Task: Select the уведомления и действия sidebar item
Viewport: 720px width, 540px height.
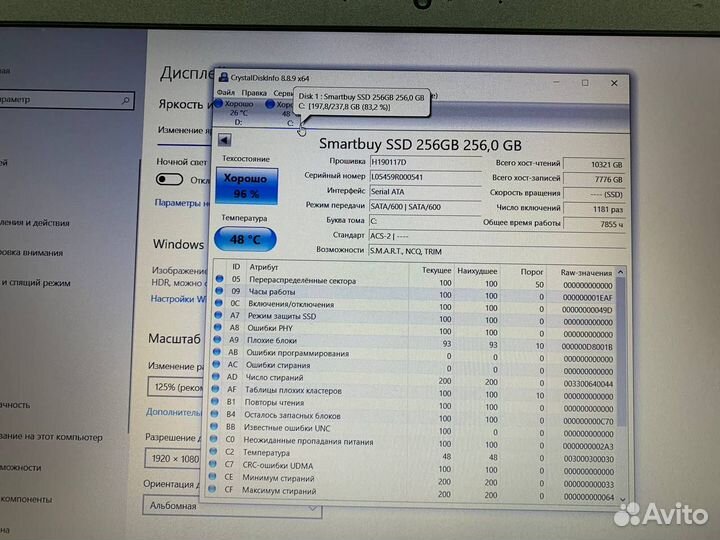Action: point(35,223)
